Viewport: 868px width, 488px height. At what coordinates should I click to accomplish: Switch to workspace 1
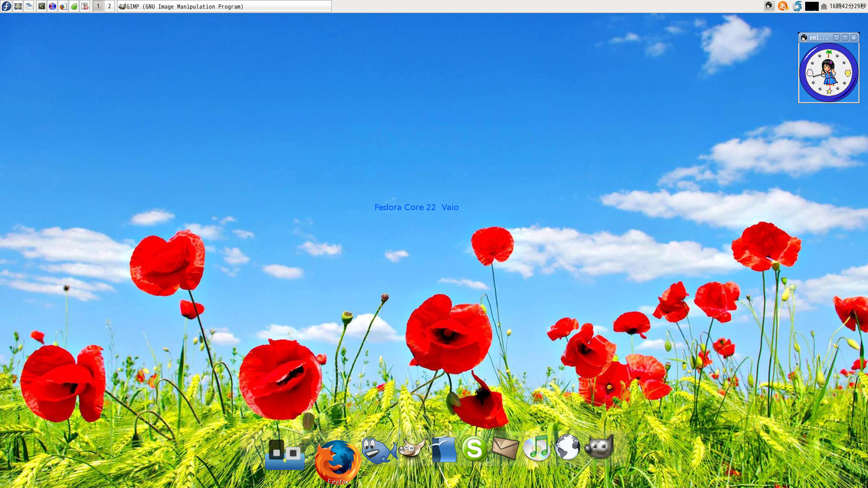point(98,6)
